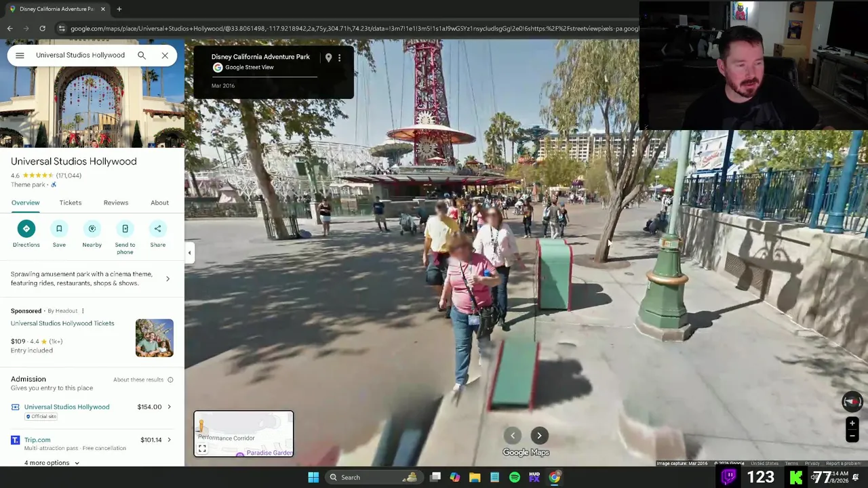Image resolution: width=868 pixels, height=488 pixels.
Task: Open the Notepad taskbar icon
Action: click(495, 477)
